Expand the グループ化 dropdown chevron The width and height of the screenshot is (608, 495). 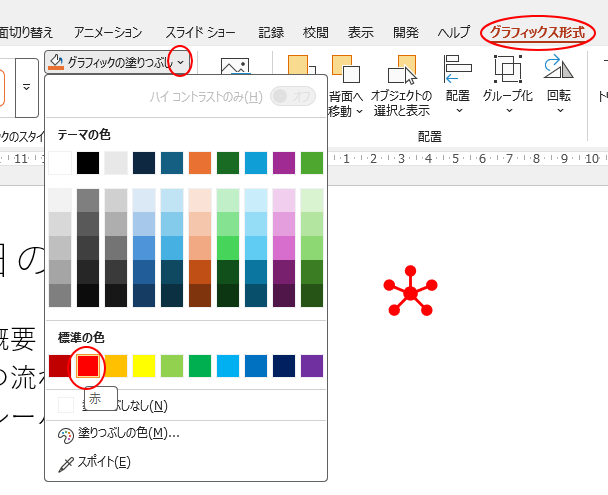[509, 111]
